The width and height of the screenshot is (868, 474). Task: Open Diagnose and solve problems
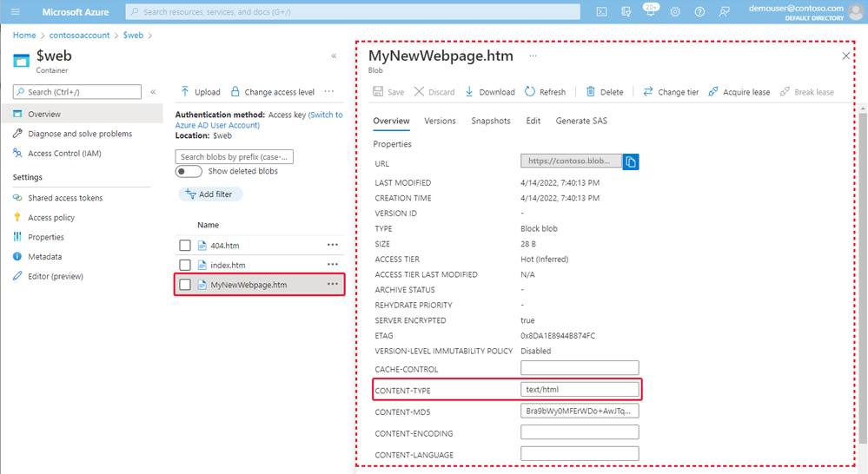[82, 134]
